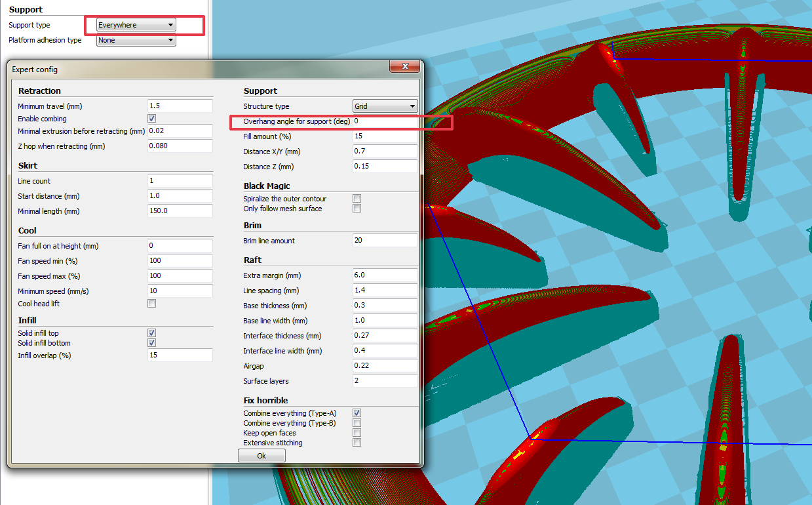Edit the Z hop when retracting value

(x=180, y=146)
